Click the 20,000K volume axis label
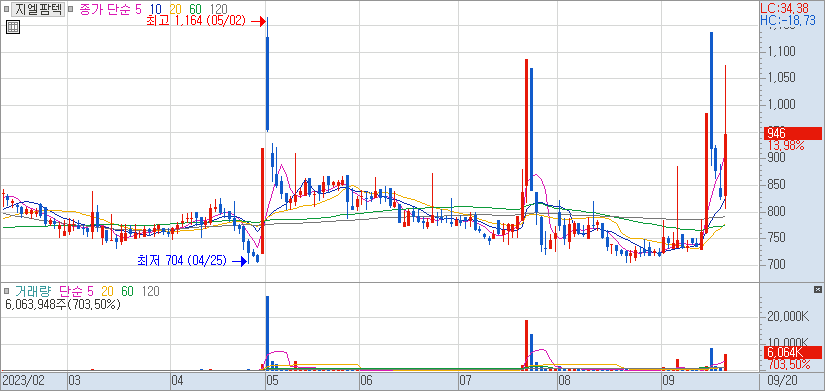This screenshot has width=825, height=391. coord(788,316)
